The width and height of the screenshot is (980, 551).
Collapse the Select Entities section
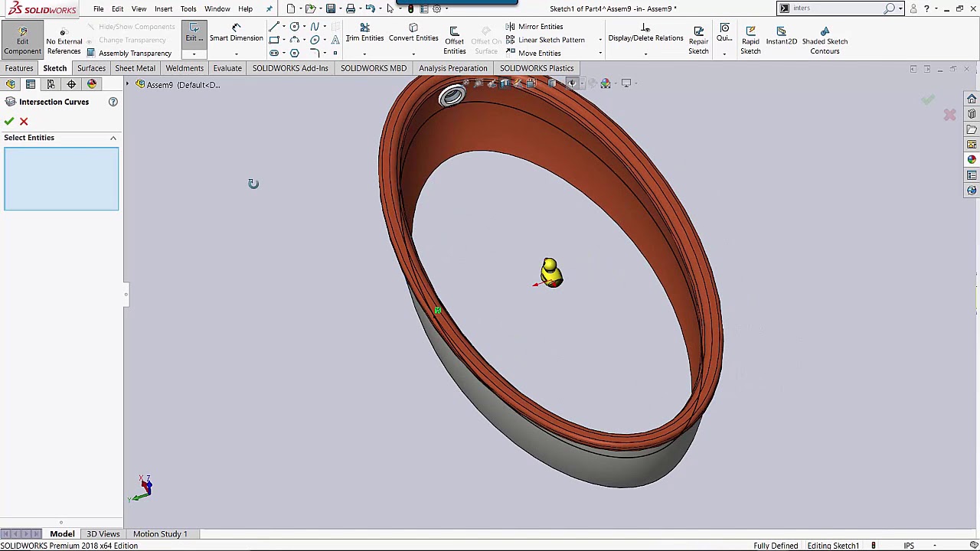(x=113, y=138)
